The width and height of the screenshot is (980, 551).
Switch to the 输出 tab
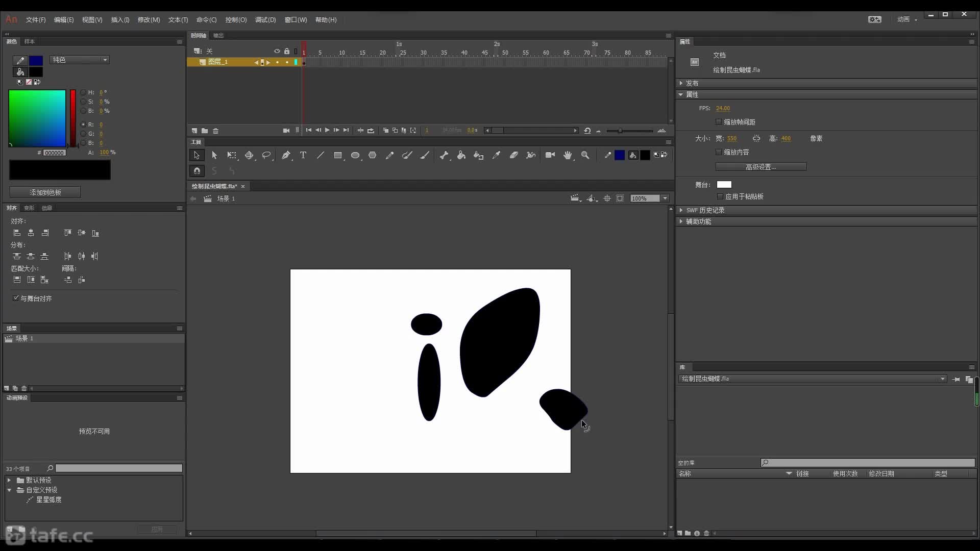coord(218,35)
